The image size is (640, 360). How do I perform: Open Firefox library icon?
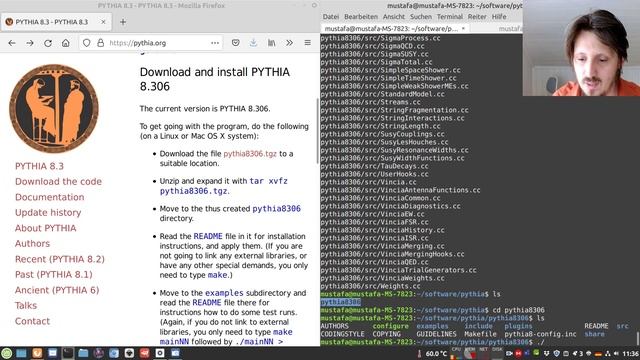pyautogui.click(x=271, y=43)
